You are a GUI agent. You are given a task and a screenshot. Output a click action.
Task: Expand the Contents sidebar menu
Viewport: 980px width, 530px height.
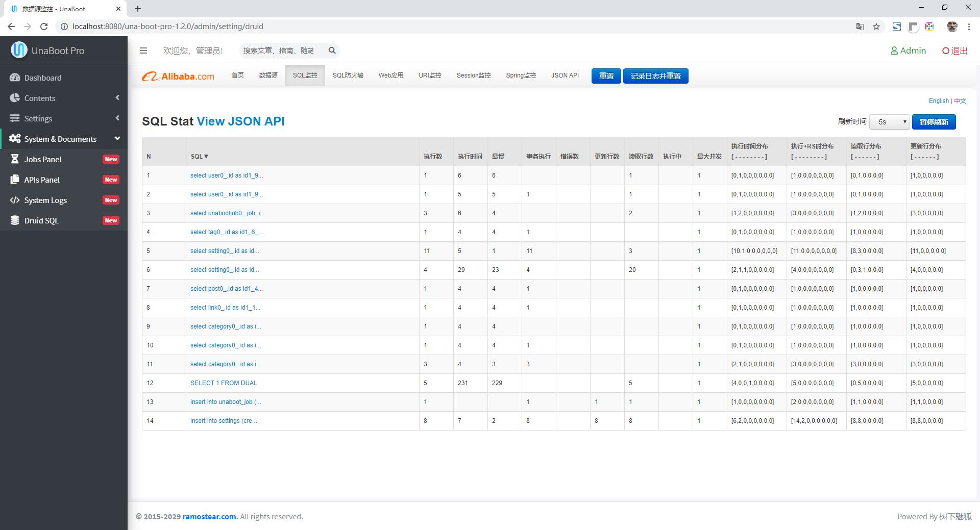40,98
